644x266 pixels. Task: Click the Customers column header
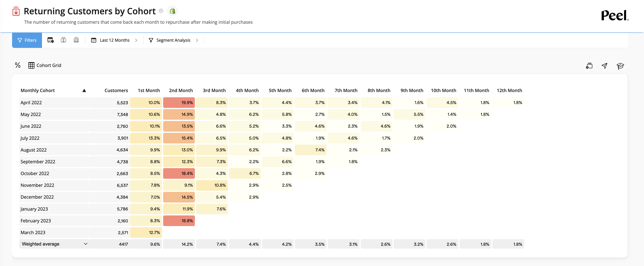pyautogui.click(x=116, y=90)
